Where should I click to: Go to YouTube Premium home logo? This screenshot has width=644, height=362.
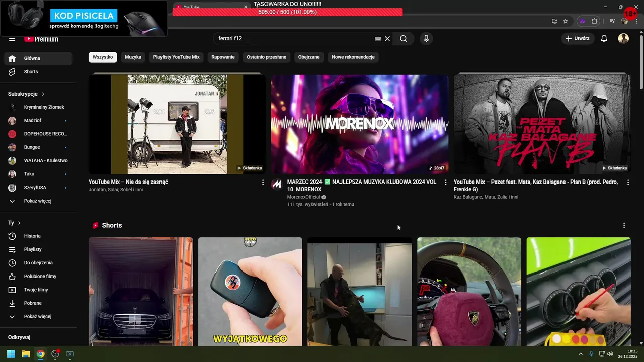tap(41, 39)
